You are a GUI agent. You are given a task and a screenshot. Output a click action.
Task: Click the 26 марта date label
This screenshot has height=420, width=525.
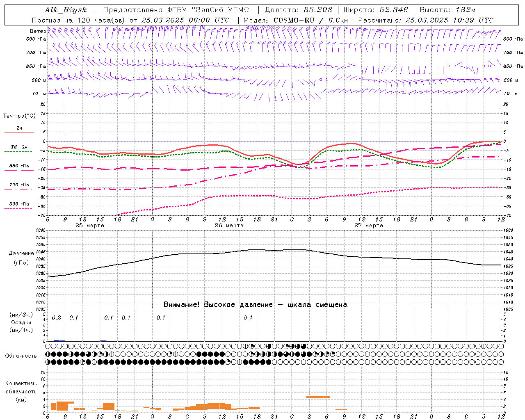[229, 226]
